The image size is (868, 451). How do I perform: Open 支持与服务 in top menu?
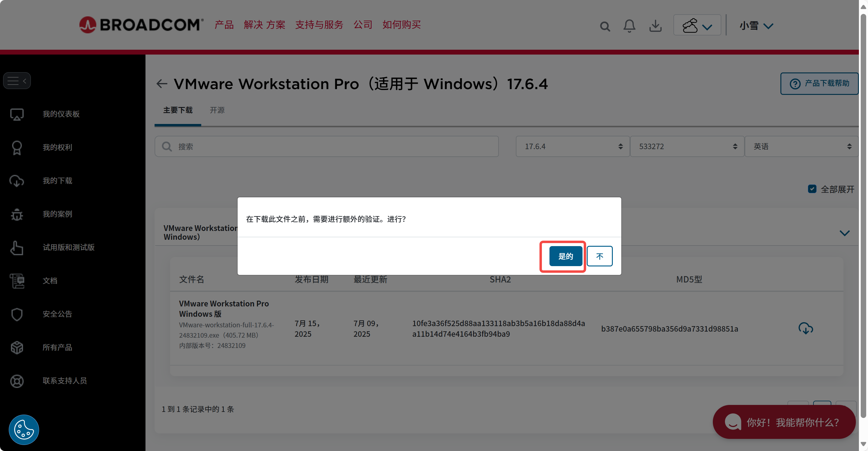[x=319, y=25]
